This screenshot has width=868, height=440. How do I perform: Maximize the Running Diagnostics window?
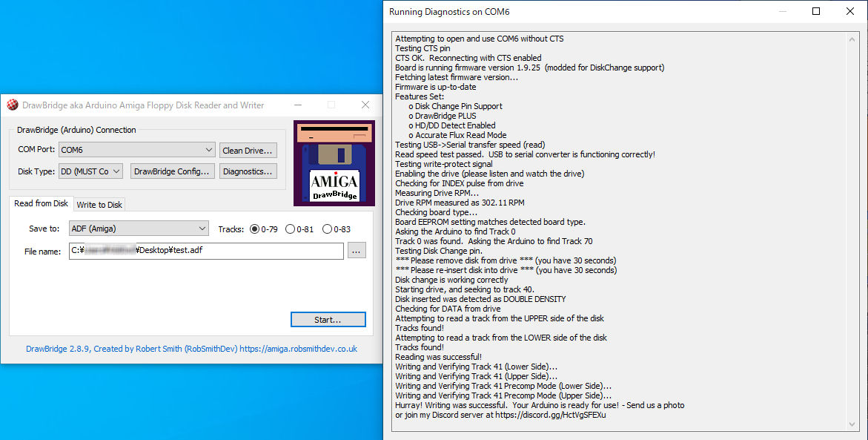click(x=816, y=12)
